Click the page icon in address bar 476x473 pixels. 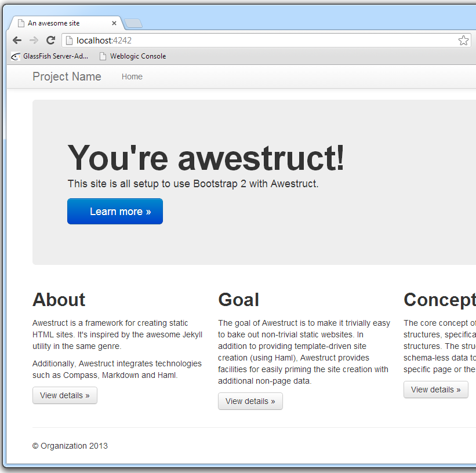pyautogui.click(x=69, y=41)
